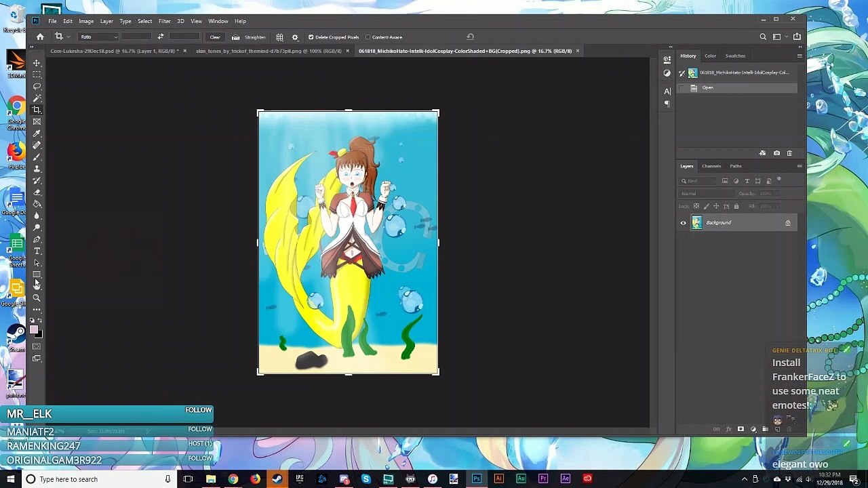Click Windows taskbar search box
Image resolution: width=868 pixels, height=488 pixels.
coord(98,479)
